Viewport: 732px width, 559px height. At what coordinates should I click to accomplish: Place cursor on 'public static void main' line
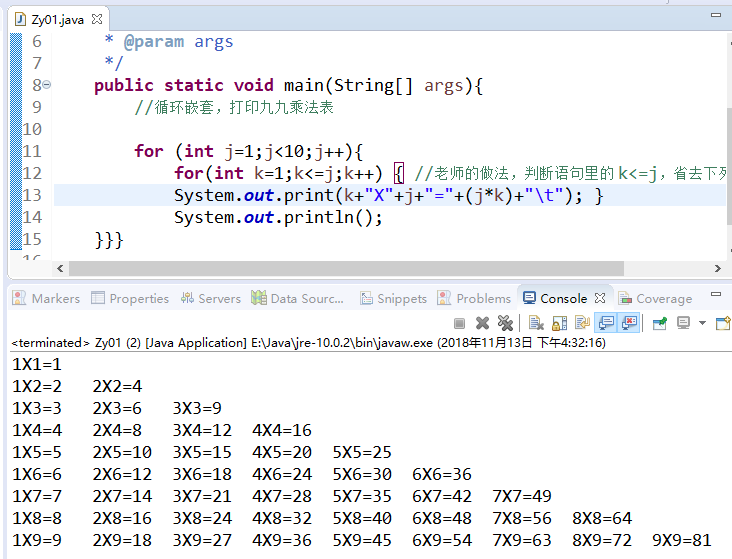pos(288,85)
